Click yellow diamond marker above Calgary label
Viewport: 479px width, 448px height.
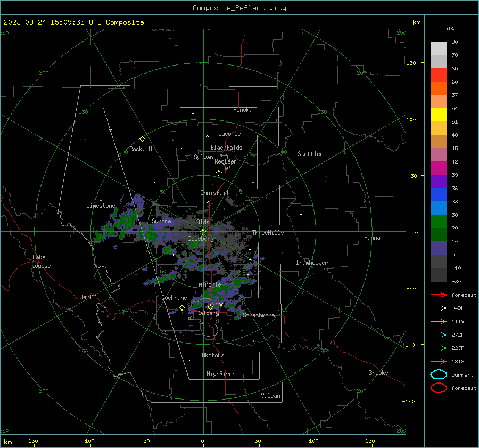pyautogui.click(x=210, y=307)
